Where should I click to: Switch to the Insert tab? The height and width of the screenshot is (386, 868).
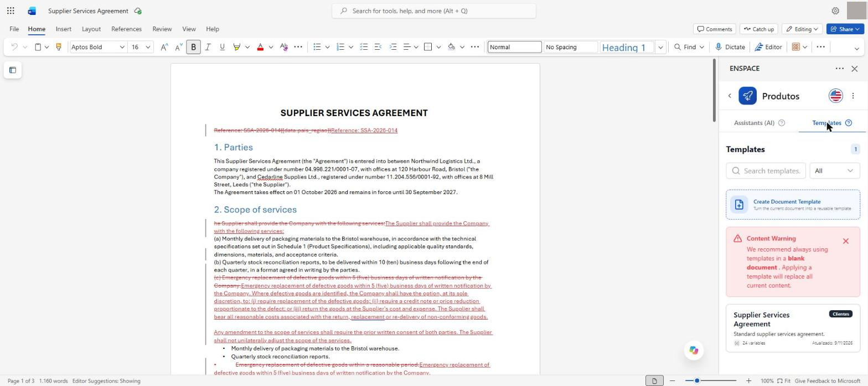point(63,29)
